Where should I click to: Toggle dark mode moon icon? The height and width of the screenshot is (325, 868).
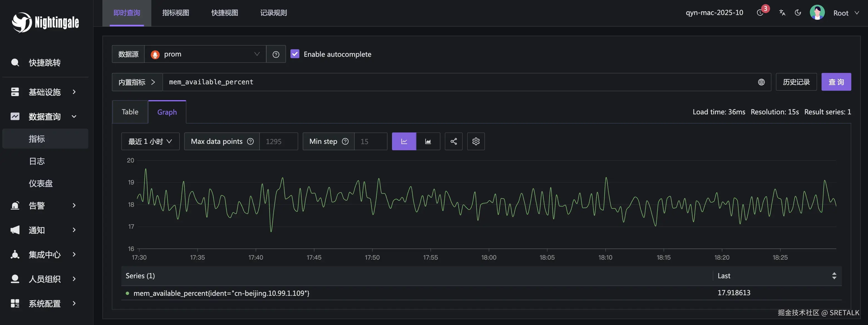click(798, 13)
